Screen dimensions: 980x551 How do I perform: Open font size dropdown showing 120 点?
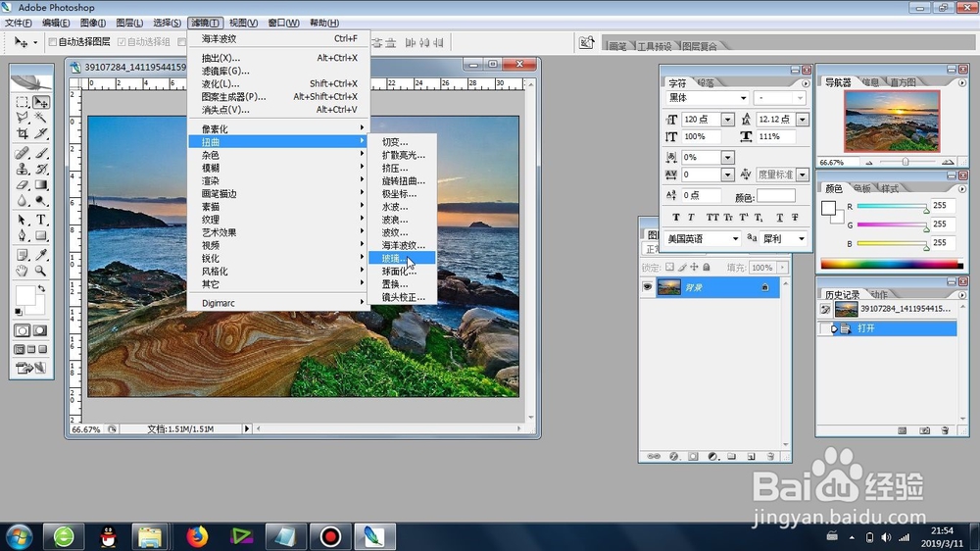(727, 119)
